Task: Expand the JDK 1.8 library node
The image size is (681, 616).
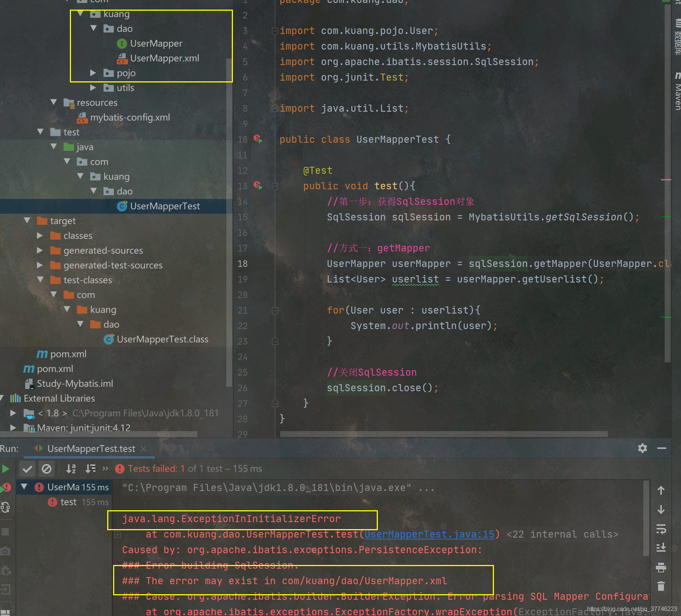Action: 13,413
